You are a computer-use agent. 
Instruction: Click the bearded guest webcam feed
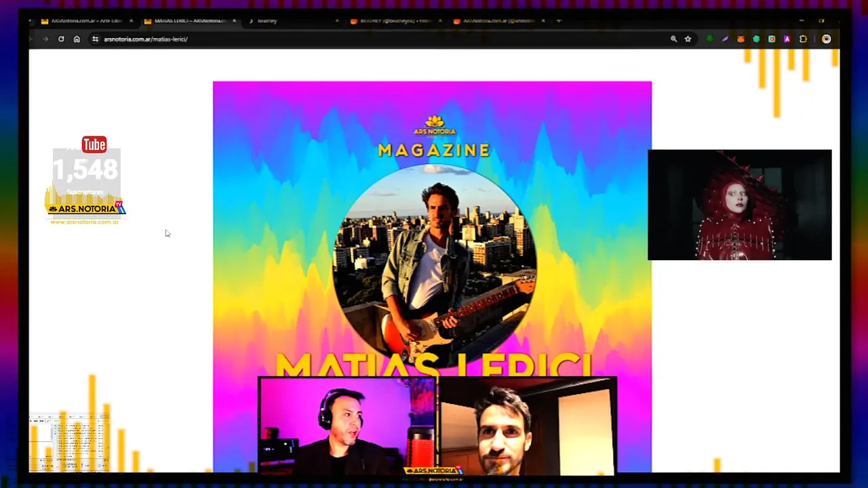click(x=528, y=426)
